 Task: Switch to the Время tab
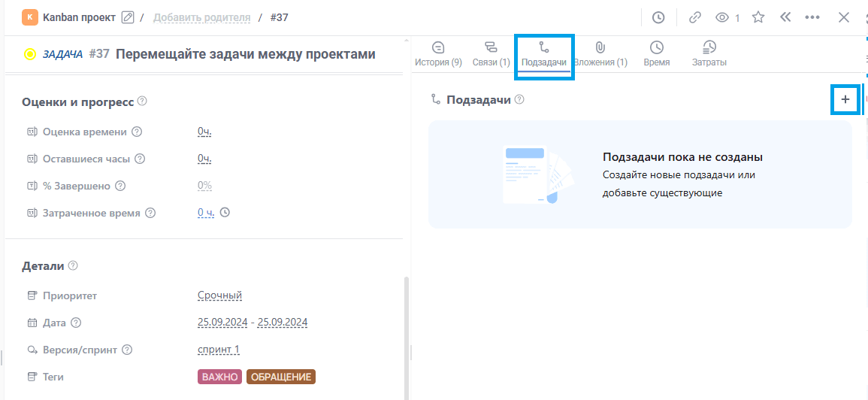(x=657, y=53)
